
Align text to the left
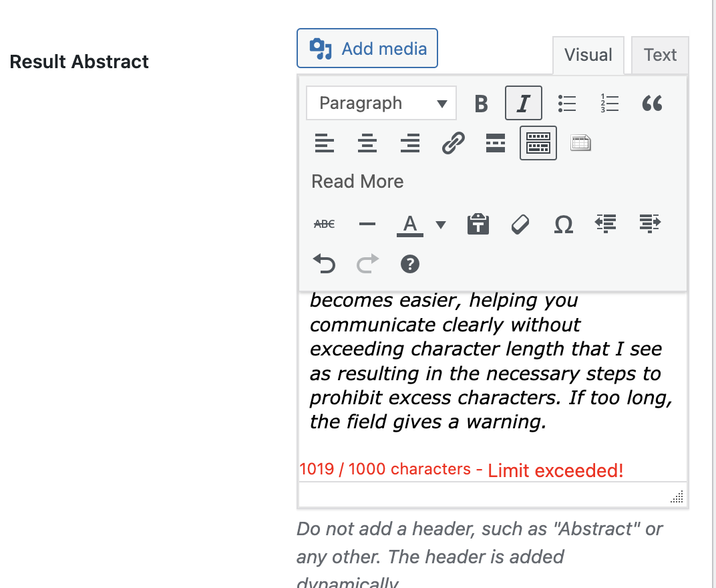click(x=325, y=143)
